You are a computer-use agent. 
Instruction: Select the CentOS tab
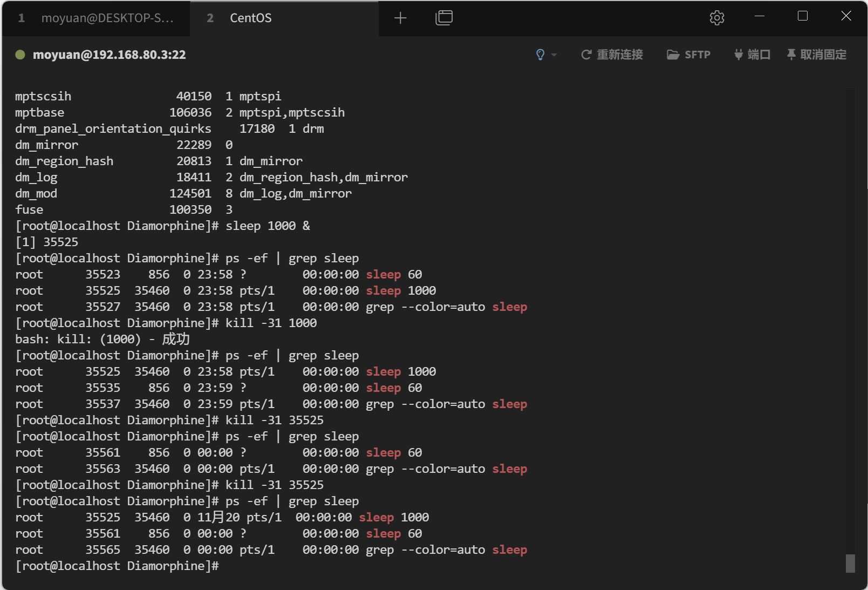(285, 18)
